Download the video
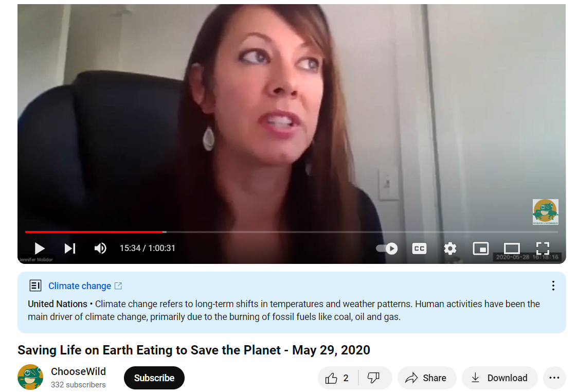This screenshot has width=577, height=392. [x=500, y=378]
